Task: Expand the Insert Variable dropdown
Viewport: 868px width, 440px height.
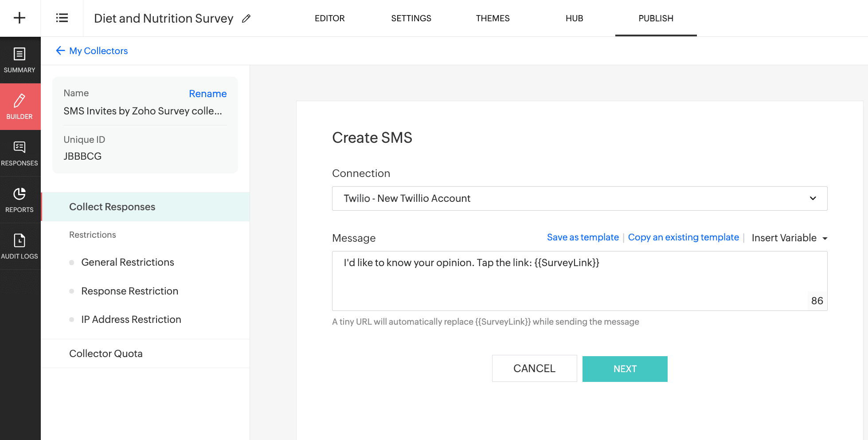Action: click(790, 238)
